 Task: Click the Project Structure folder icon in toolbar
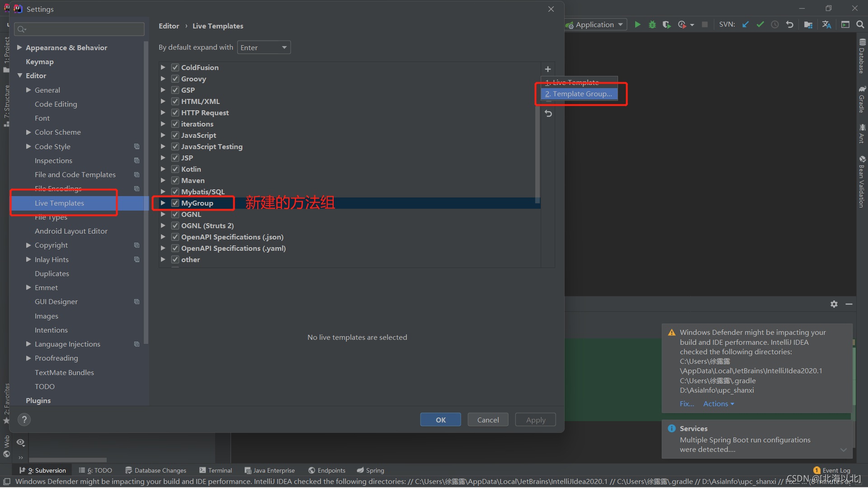click(808, 24)
